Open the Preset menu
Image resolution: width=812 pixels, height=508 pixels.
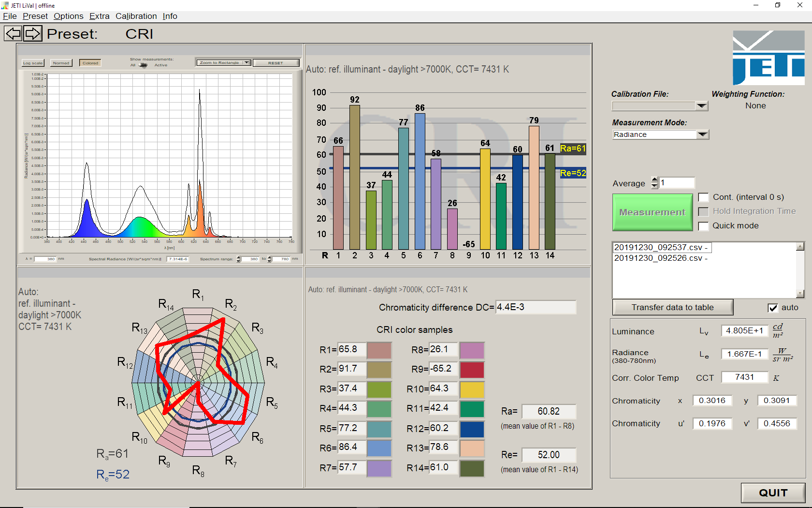(x=35, y=16)
